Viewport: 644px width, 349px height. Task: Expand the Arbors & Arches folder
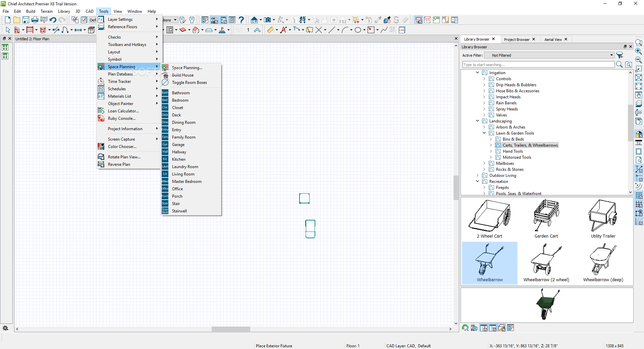pyautogui.click(x=484, y=127)
